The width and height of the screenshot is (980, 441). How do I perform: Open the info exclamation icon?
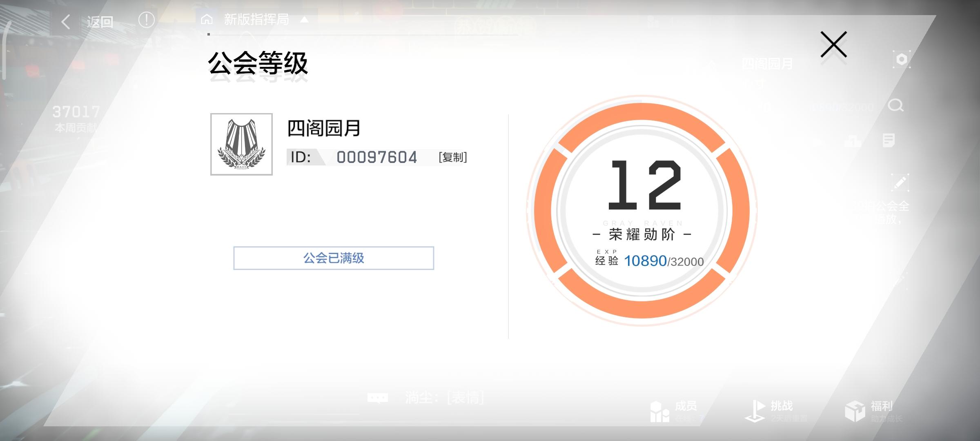[x=146, y=20]
